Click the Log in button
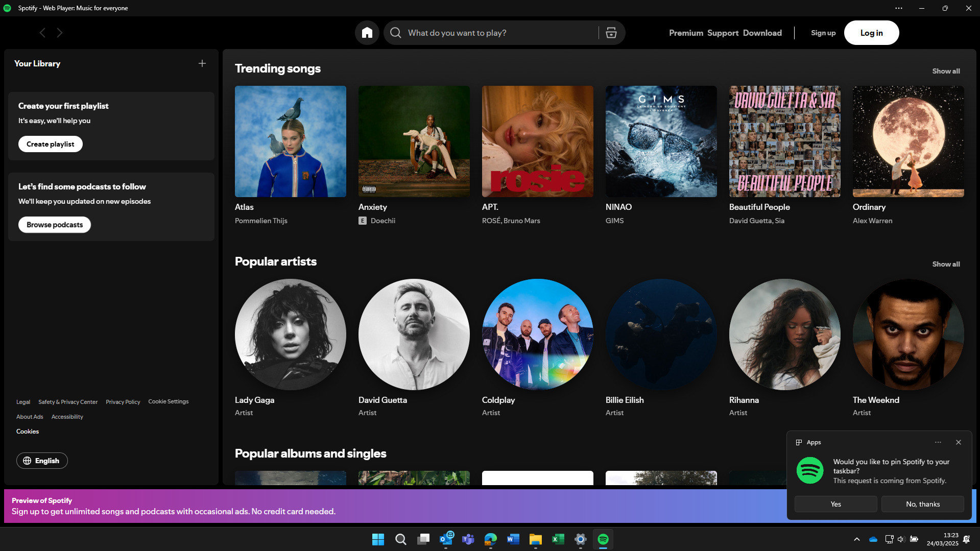 click(x=871, y=33)
